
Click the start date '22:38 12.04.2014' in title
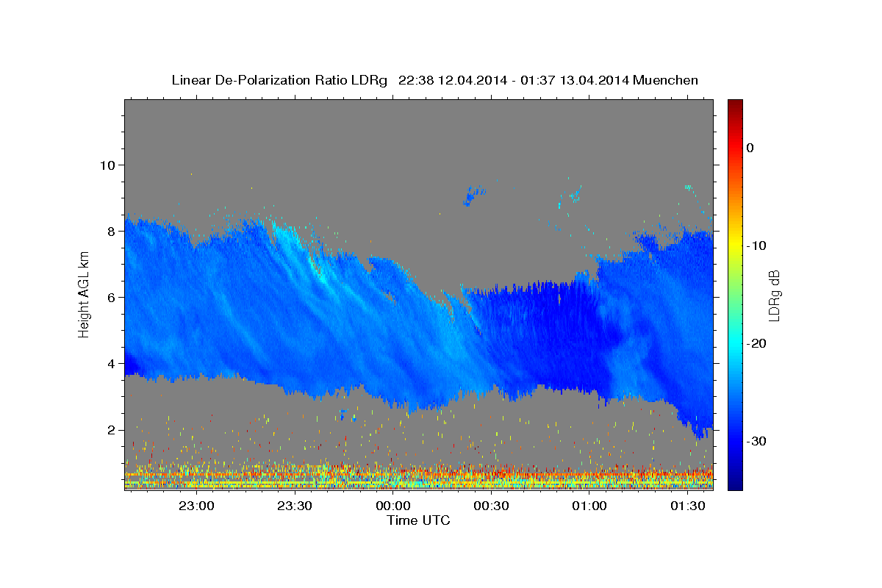point(452,80)
